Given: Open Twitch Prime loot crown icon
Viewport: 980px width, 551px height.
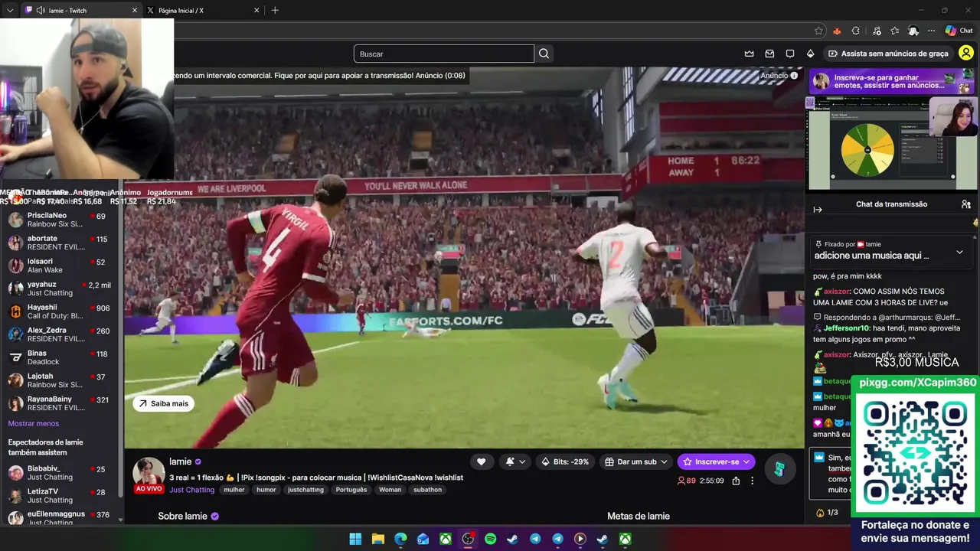Looking at the screenshot, I should pos(750,54).
